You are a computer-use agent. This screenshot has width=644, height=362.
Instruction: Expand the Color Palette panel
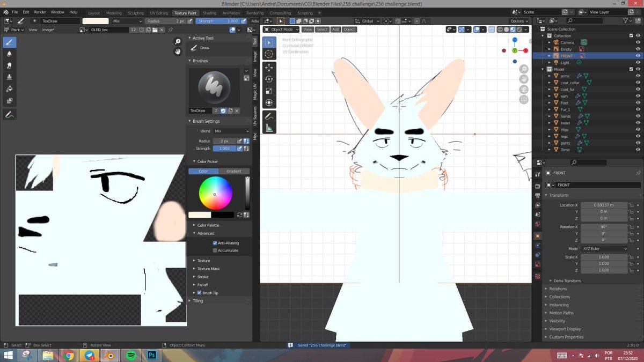pyautogui.click(x=208, y=225)
